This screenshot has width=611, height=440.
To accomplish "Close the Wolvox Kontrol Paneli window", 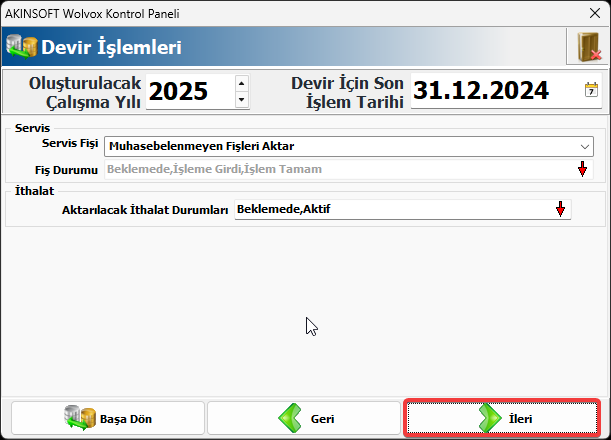I will click(595, 13).
